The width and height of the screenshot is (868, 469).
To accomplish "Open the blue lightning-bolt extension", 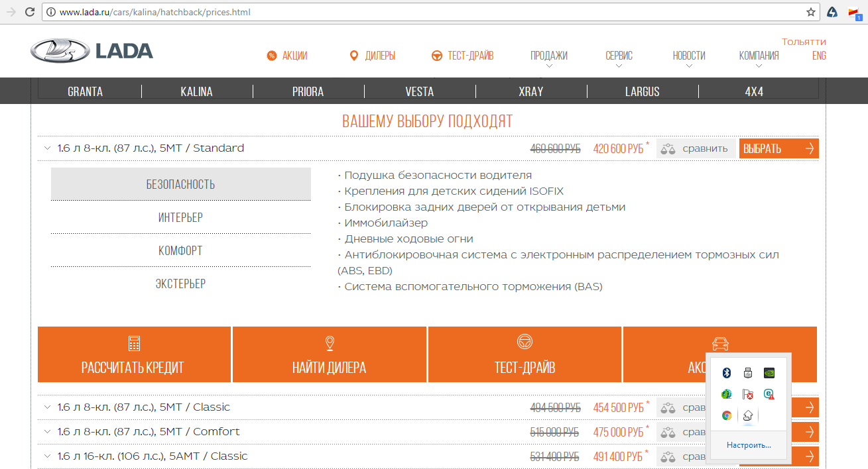I will point(832,12).
